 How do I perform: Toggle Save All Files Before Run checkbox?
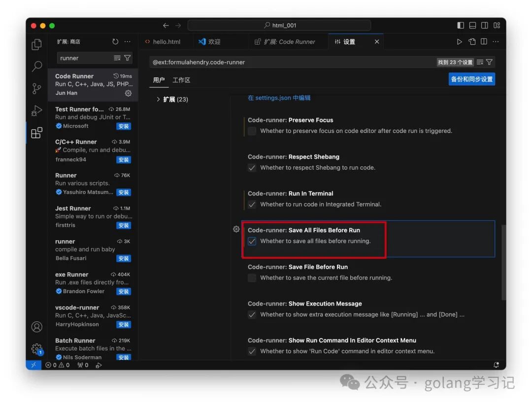(x=252, y=241)
